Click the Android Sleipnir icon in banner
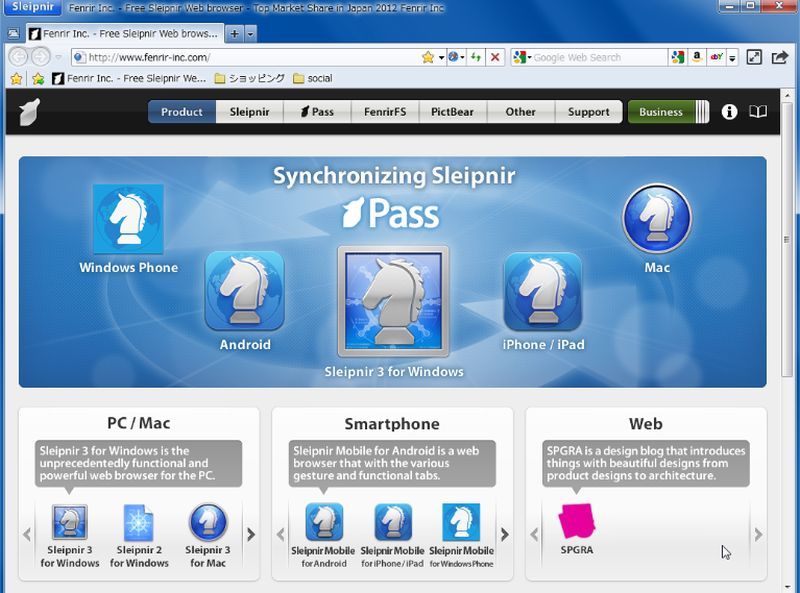This screenshot has width=800, height=593. coord(245,291)
